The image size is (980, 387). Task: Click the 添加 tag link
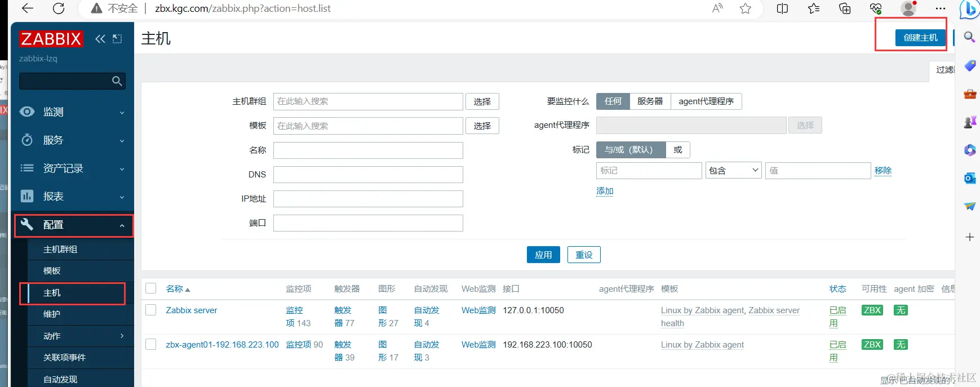pos(605,191)
